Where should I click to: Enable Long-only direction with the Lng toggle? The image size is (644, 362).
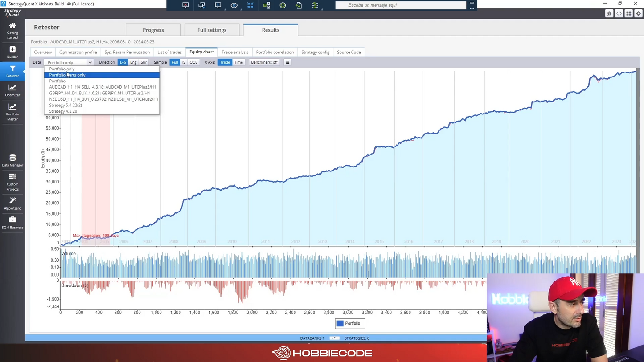pos(133,62)
